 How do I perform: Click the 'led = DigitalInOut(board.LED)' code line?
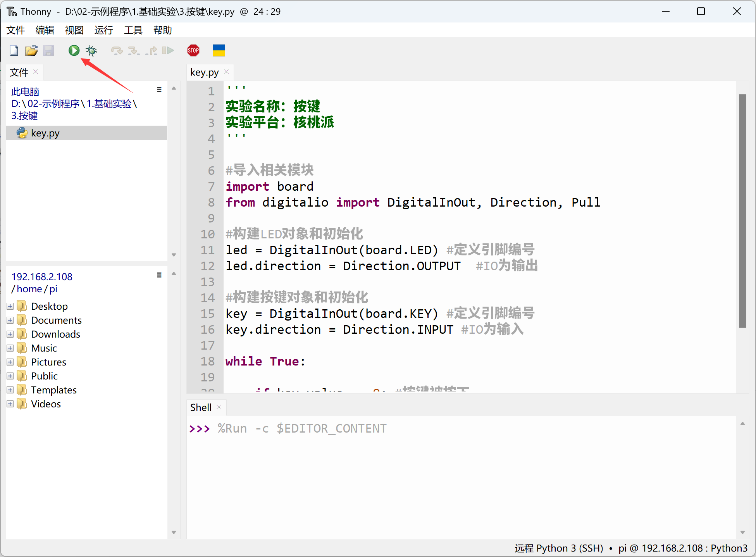click(x=332, y=250)
